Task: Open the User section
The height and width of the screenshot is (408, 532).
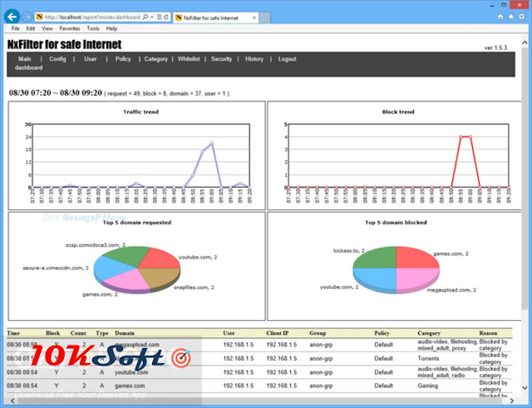Action: [91, 59]
